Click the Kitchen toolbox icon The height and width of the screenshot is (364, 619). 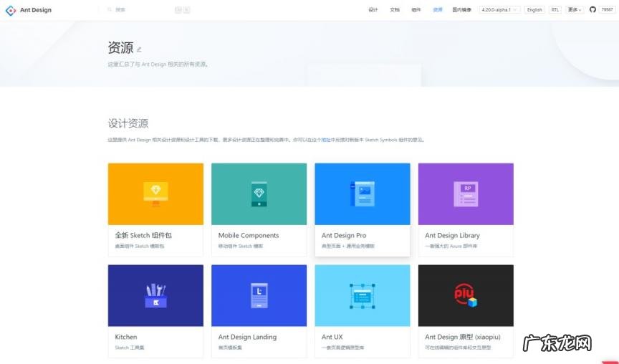click(155, 295)
